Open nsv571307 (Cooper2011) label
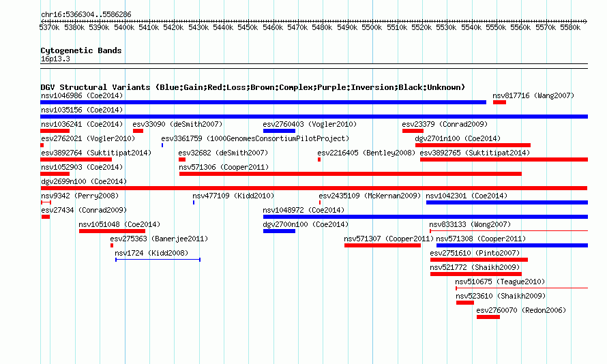Screen dimensions: 607x364 [x=389, y=239]
